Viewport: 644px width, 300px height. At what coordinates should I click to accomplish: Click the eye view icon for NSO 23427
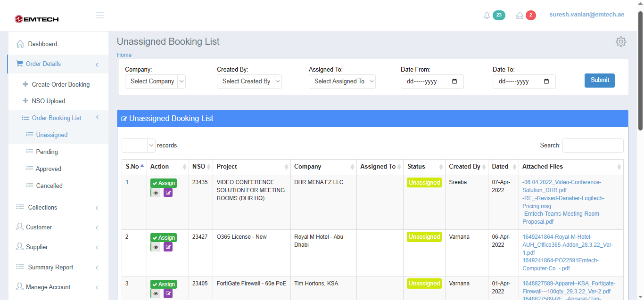(x=156, y=247)
